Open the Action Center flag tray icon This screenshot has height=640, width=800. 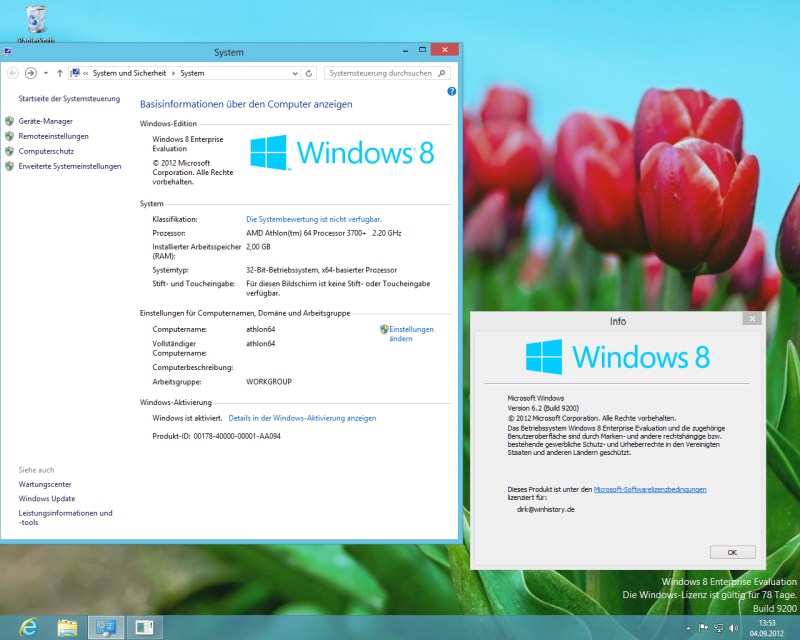coord(703,628)
